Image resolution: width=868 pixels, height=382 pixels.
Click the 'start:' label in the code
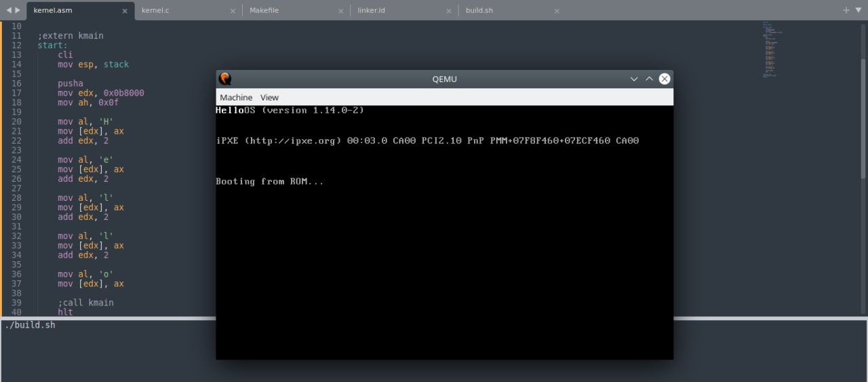click(53, 45)
